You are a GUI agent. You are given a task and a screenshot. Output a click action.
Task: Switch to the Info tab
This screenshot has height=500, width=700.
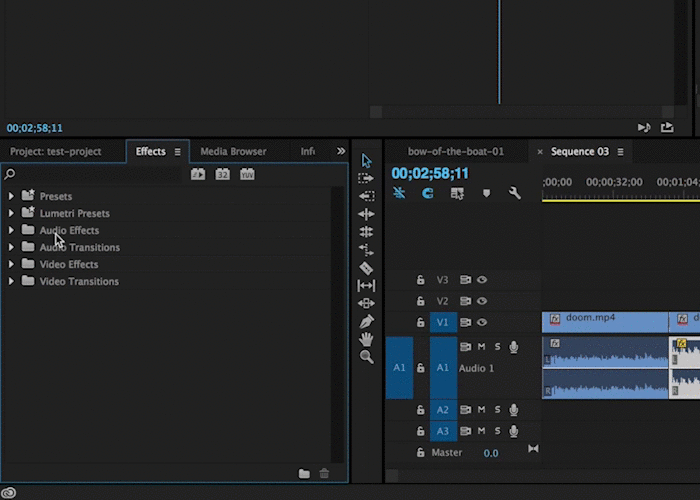coord(308,151)
